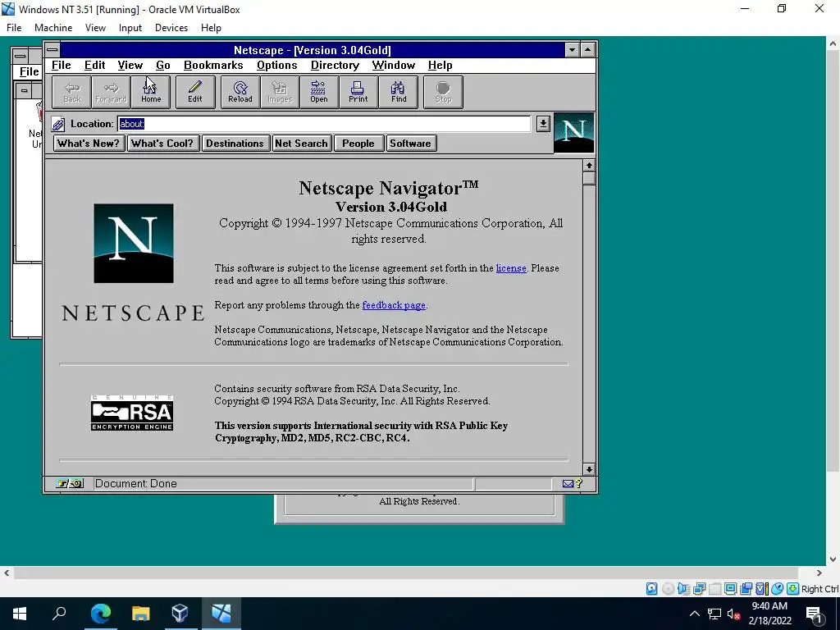Open Microsoft Edge from the taskbar

click(100, 614)
